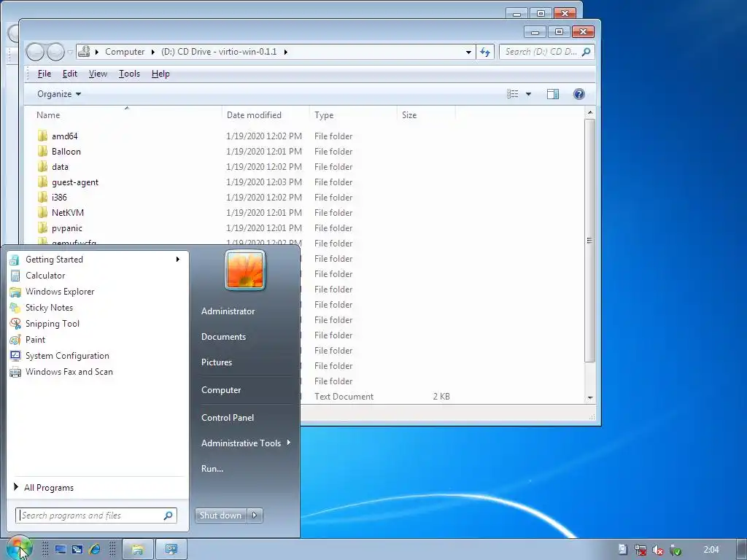Click the Forward navigation button
Screen dimensions: 747x560
[x=55, y=52]
